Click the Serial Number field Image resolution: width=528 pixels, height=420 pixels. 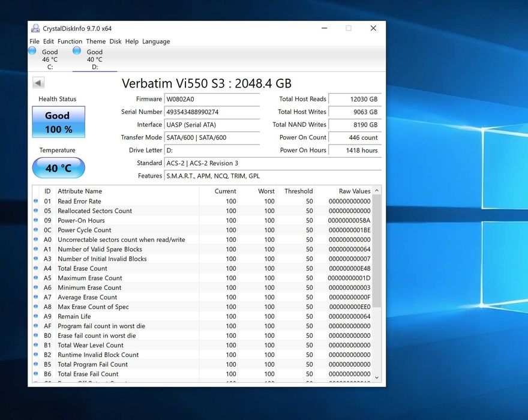[x=212, y=112]
